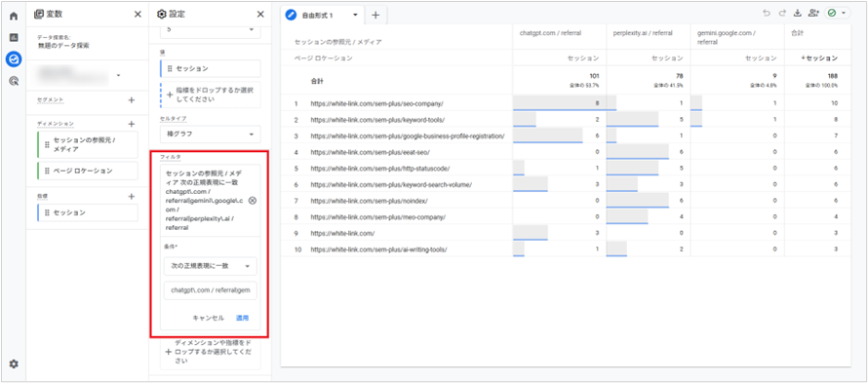Click the seo-company URL in row 1

coord(376,103)
